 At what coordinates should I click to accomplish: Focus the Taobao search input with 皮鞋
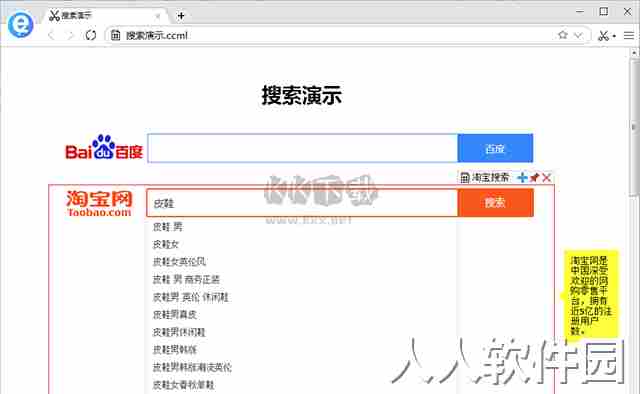(x=302, y=203)
